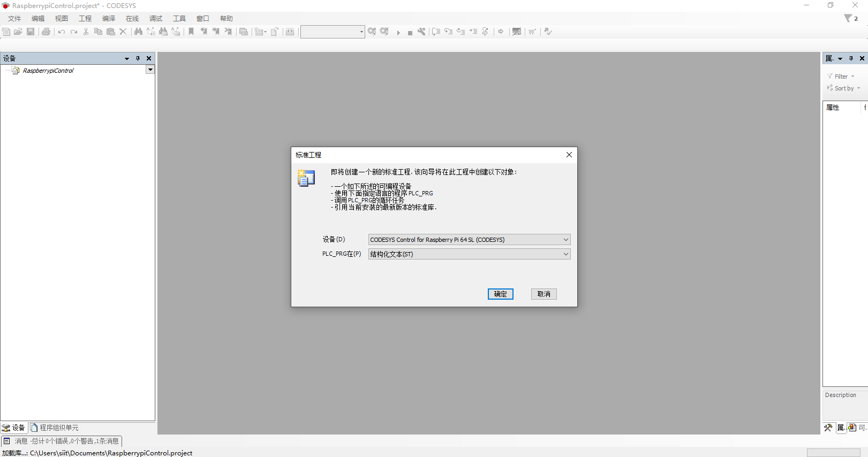
Task: Click the Previous Bookmark icon
Action: tap(203, 32)
